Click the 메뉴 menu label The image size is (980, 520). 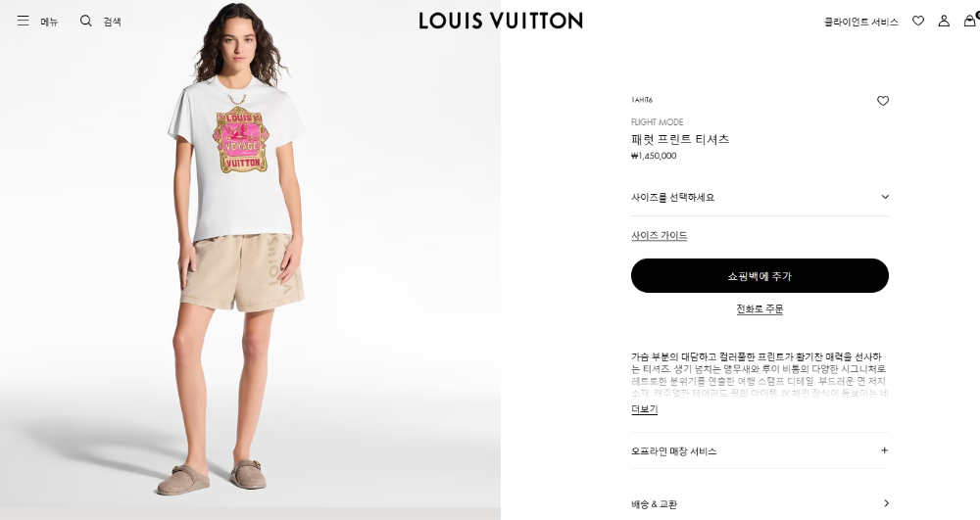(49, 22)
